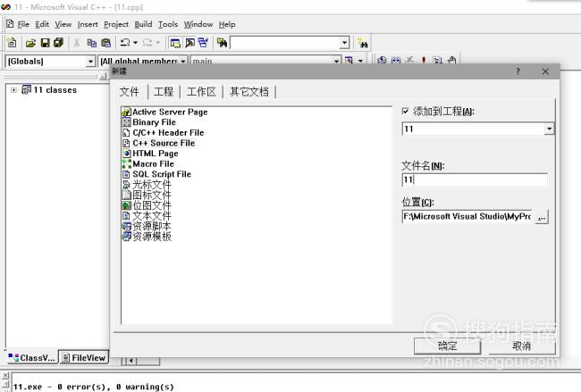Open the All global members dropdown

pos(183,62)
